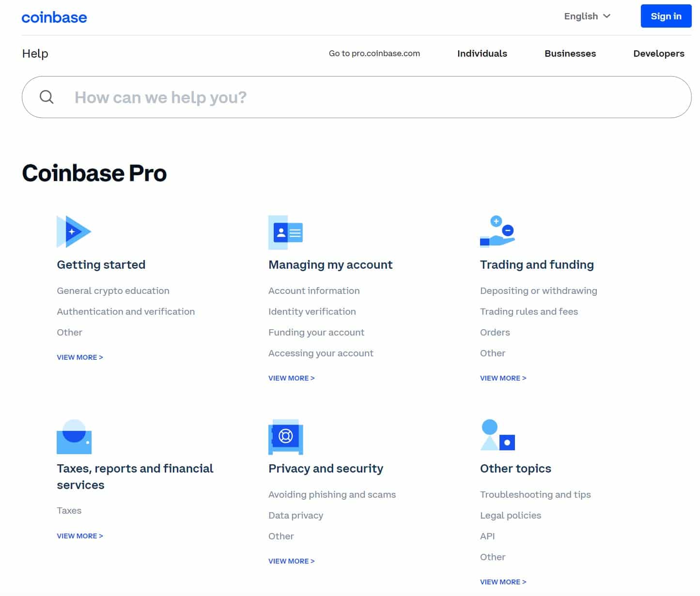Click the Trading and funding hand icon
Image resolution: width=700 pixels, height=596 pixels.
[x=498, y=231]
